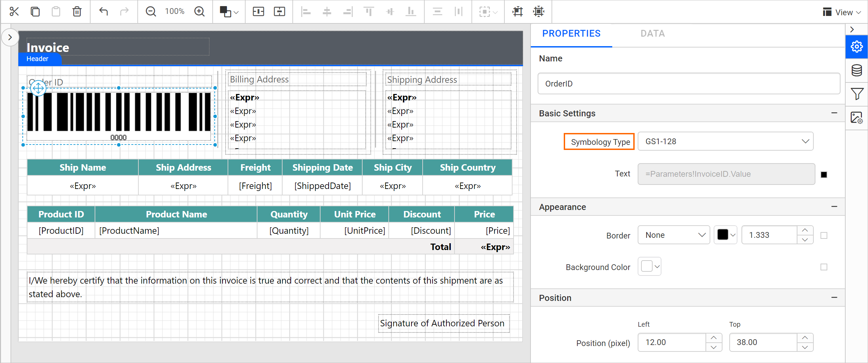Open the View menu
The image size is (868, 363).
[842, 12]
